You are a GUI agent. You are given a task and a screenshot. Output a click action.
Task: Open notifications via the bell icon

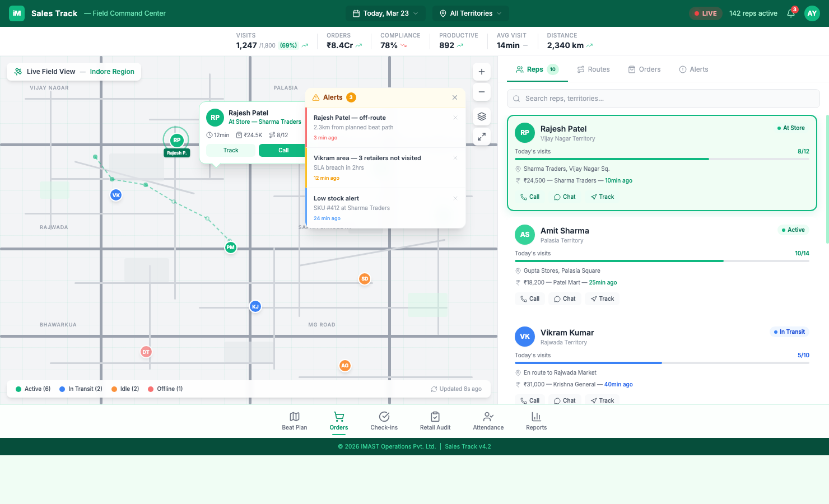(790, 13)
